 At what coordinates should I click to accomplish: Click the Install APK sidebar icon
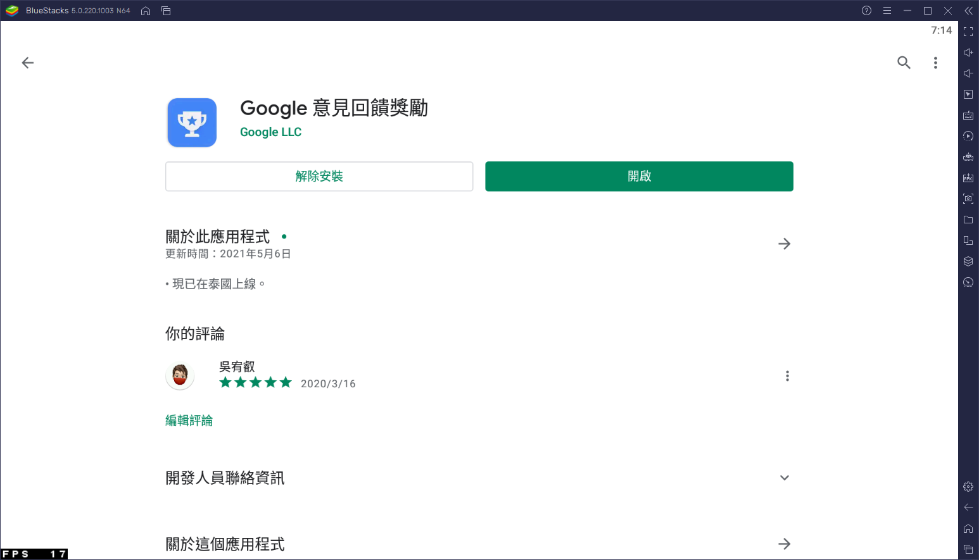click(968, 178)
